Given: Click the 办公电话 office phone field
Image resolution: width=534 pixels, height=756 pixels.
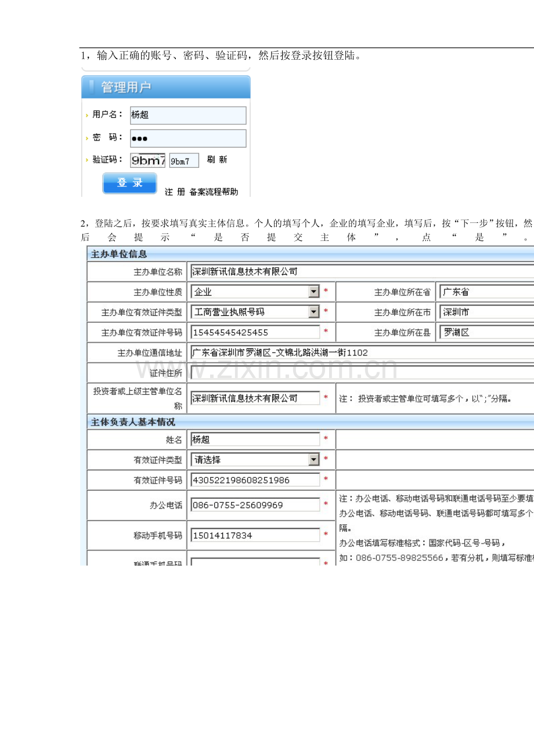Looking at the screenshot, I should (x=255, y=505).
